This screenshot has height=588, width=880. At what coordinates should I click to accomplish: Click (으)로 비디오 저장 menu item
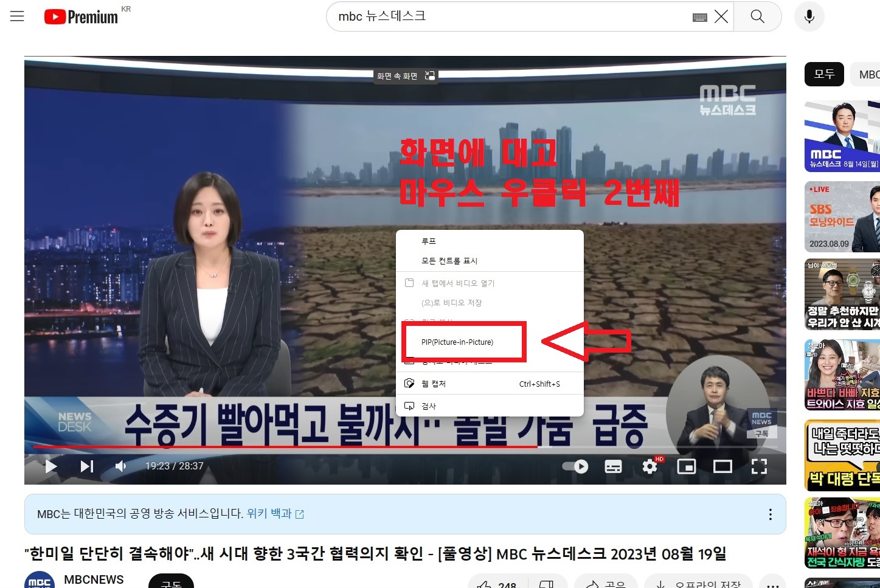point(490,303)
